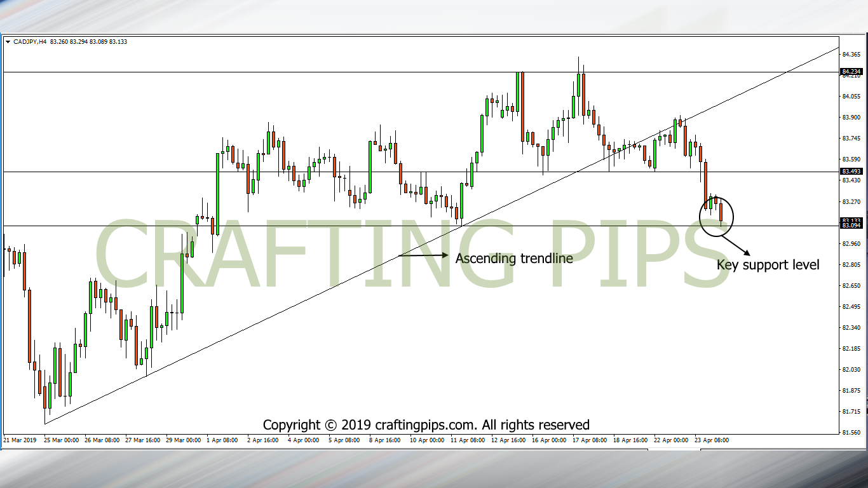The image size is (868, 488).
Task: Select the highlighted 83.493 price label
Action: 851,172
